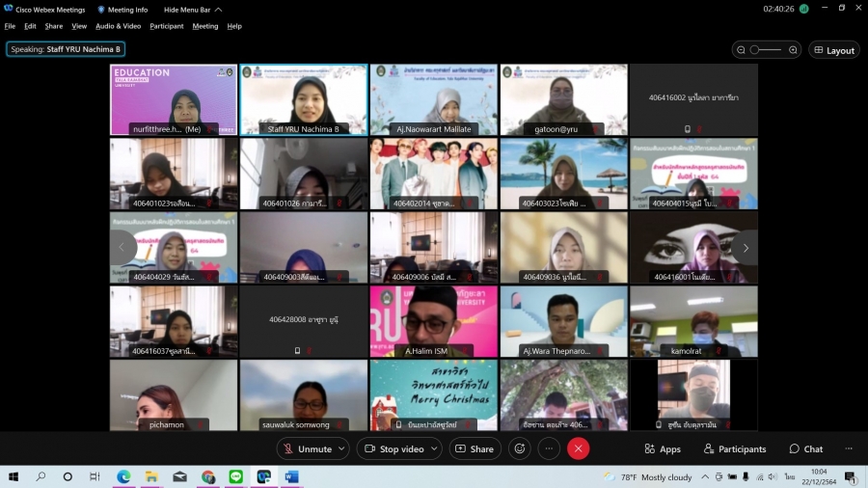Expand video options arrow beside Stop video

coord(434,448)
